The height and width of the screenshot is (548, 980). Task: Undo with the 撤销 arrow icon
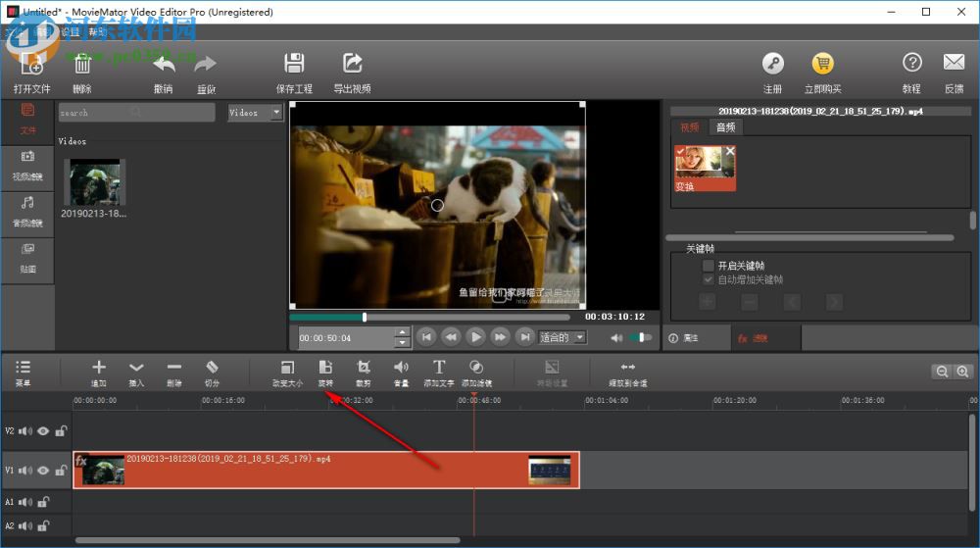click(164, 64)
